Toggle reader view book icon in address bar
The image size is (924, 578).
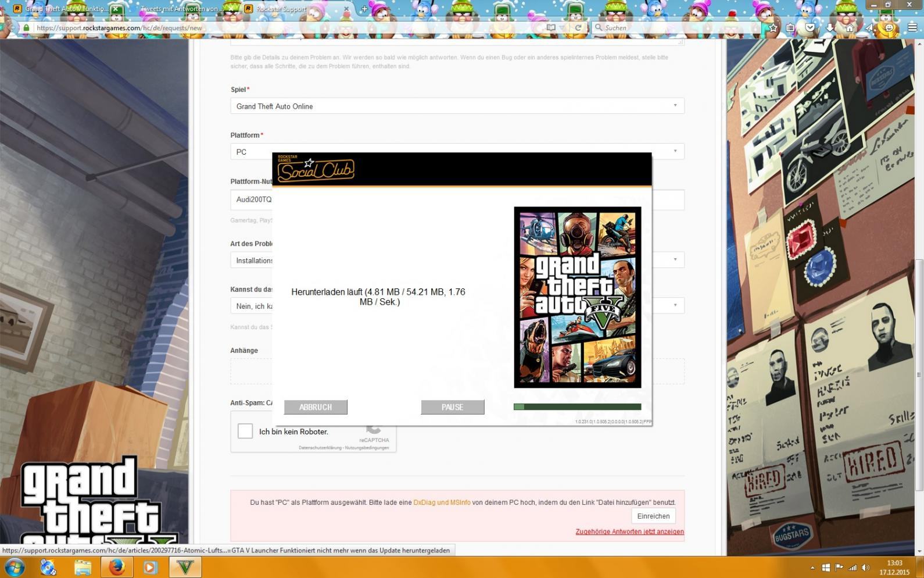click(551, 27)
